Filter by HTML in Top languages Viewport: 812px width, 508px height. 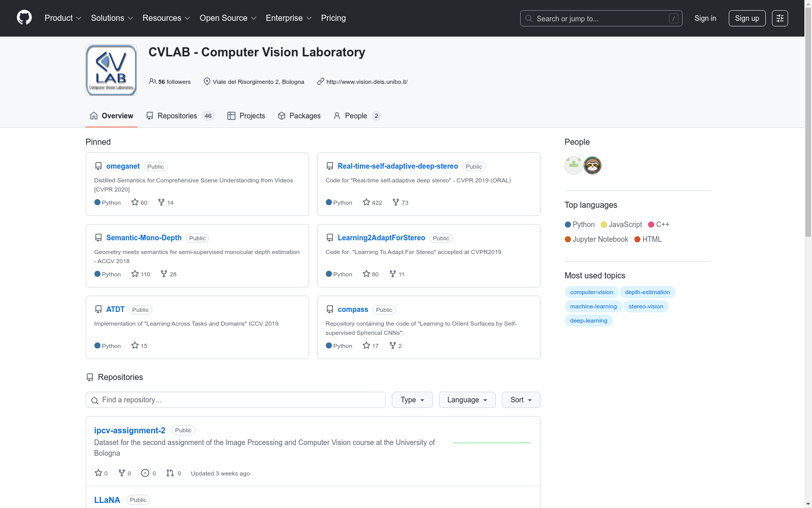pos(648,239)
